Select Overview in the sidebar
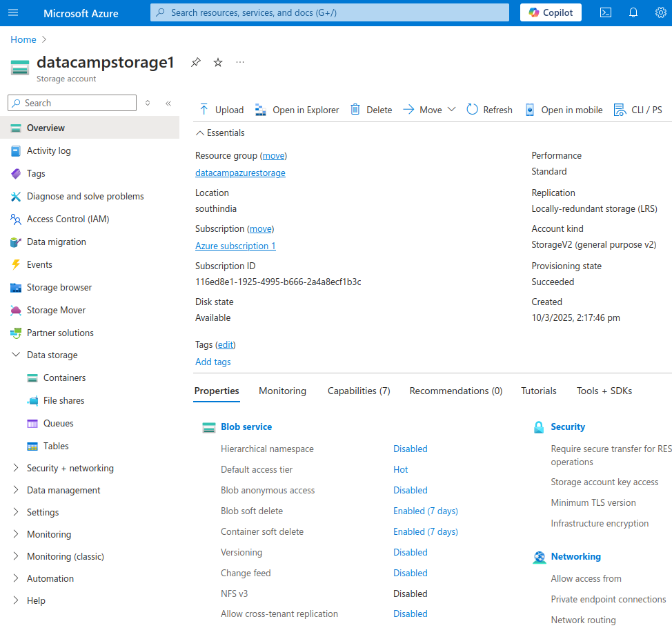This screenshot has height=628, width=672. click(x=90, y=128)
